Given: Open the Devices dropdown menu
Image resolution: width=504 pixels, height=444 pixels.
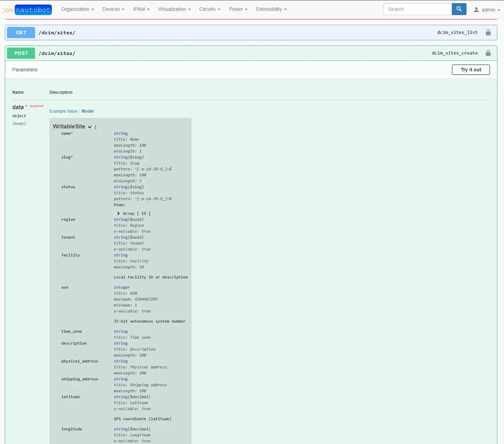Looking at the screenshot, I should [113, 9].
